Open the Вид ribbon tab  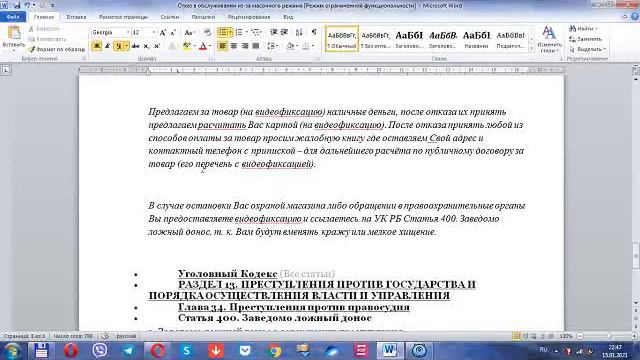(288, 17)
